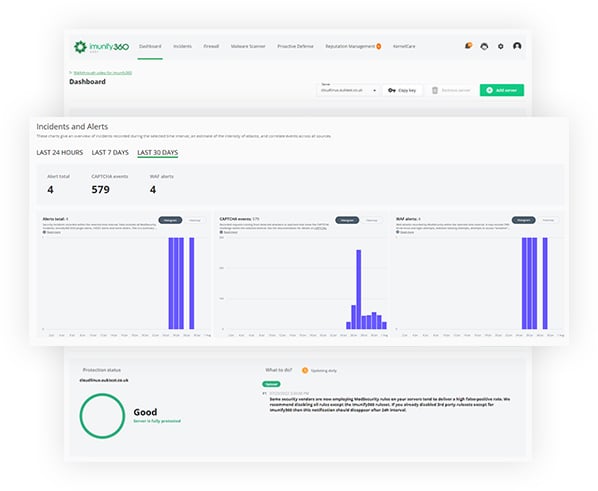Click the Good status text

pyautogui.click(x=145, y=412)
